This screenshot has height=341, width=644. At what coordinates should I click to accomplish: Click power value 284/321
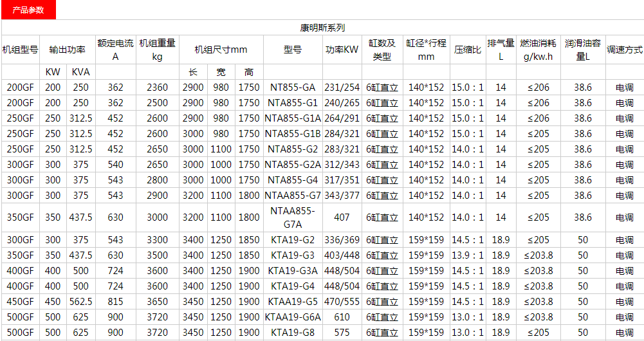tap(342, 134)
